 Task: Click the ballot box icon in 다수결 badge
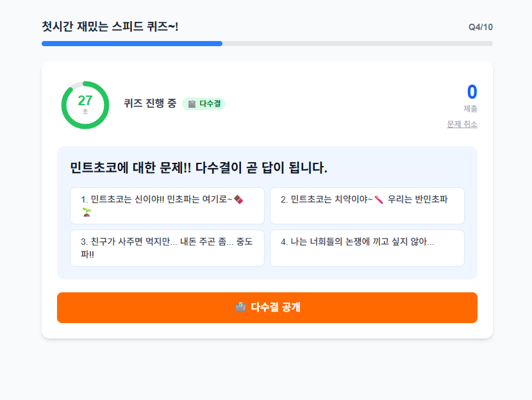click(x=192, y=104)
